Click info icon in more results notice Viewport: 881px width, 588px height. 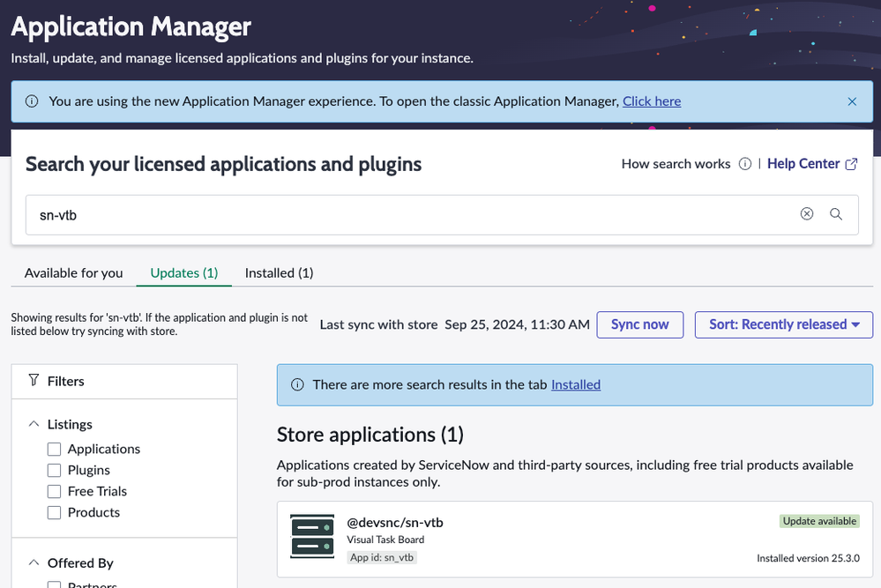[x=297, y=384]
